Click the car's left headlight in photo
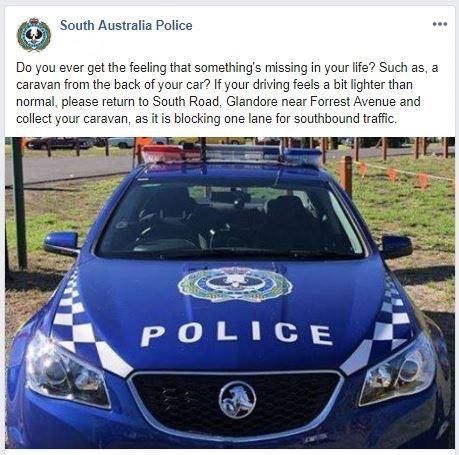 tap(68, 369)
